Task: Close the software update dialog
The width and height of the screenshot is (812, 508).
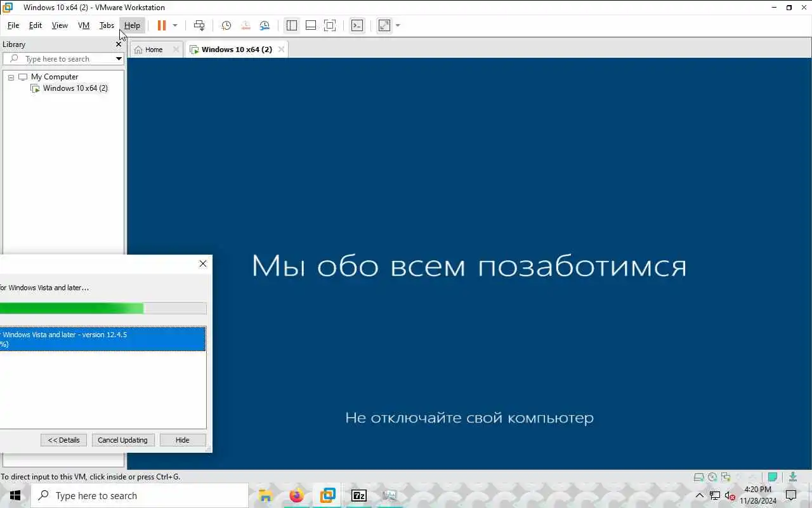Action: 203,264
